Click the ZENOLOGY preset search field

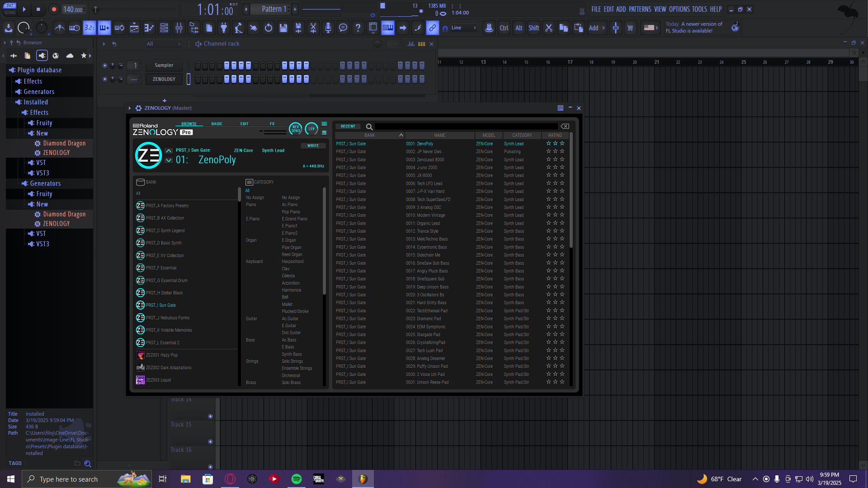tap(466, 127)
